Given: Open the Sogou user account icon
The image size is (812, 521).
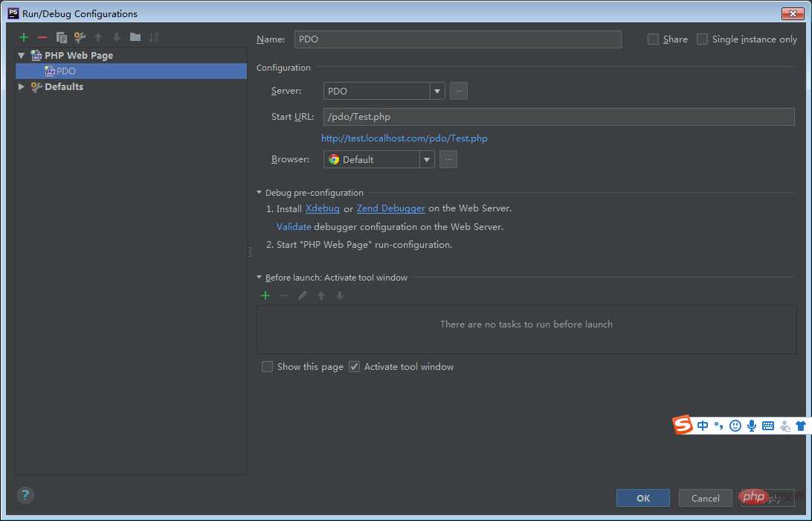Looking at the screenshot, I should click(x=785, y=426).
